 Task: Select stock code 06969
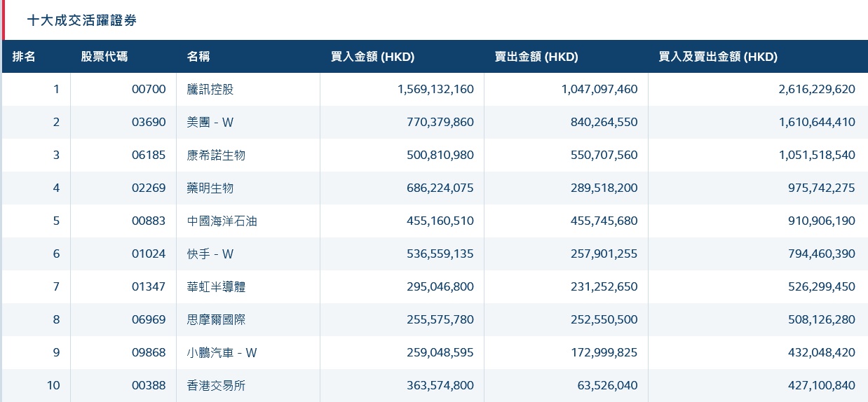point(149,319)
